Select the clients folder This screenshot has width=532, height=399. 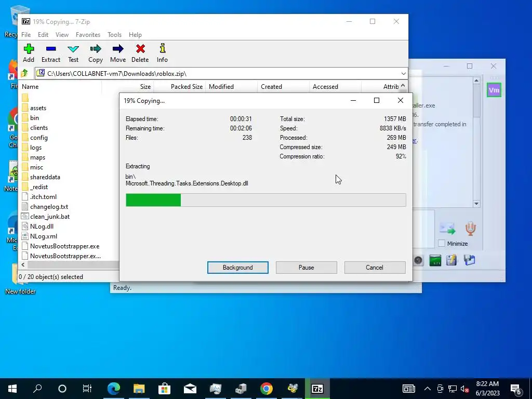point(38,128)
